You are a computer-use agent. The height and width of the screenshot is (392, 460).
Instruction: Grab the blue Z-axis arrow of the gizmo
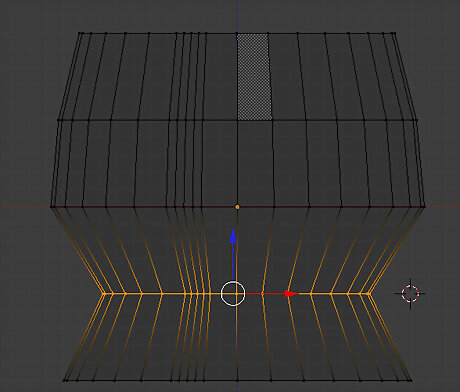(x=233, y=236)
